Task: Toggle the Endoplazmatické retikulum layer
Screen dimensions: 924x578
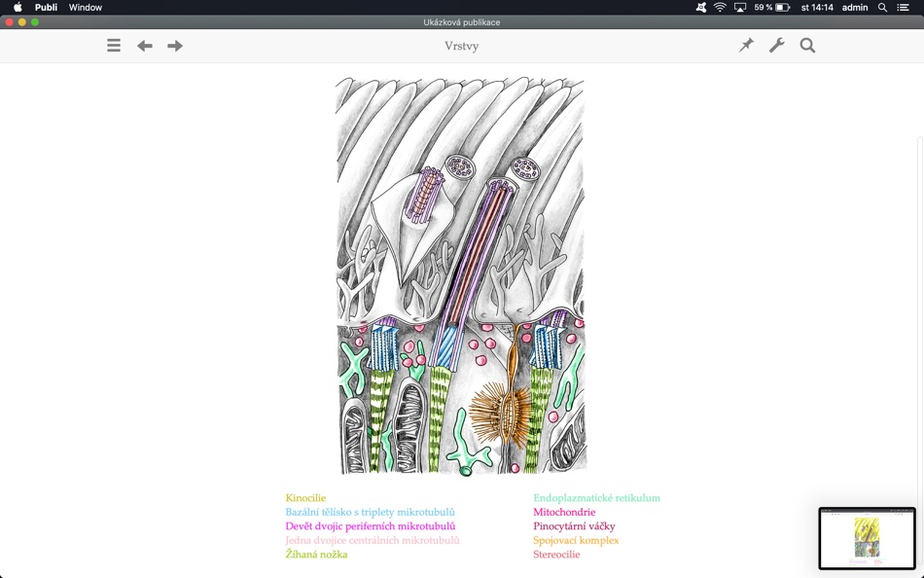Action: (596, 498)
